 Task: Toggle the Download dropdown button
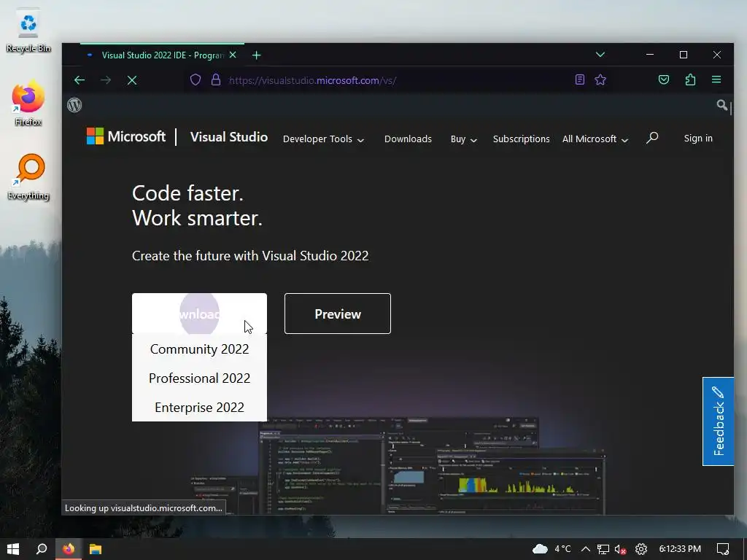[x=199, y=314]
